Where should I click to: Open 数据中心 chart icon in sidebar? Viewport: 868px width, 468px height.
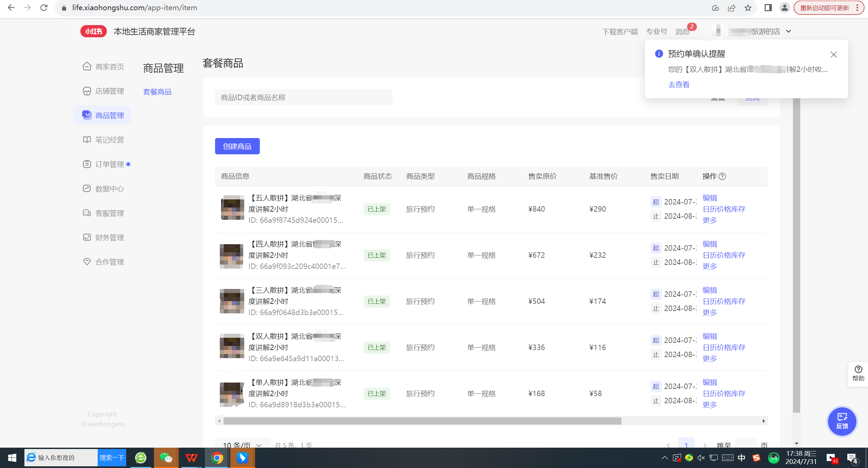[x=87, y=189]
